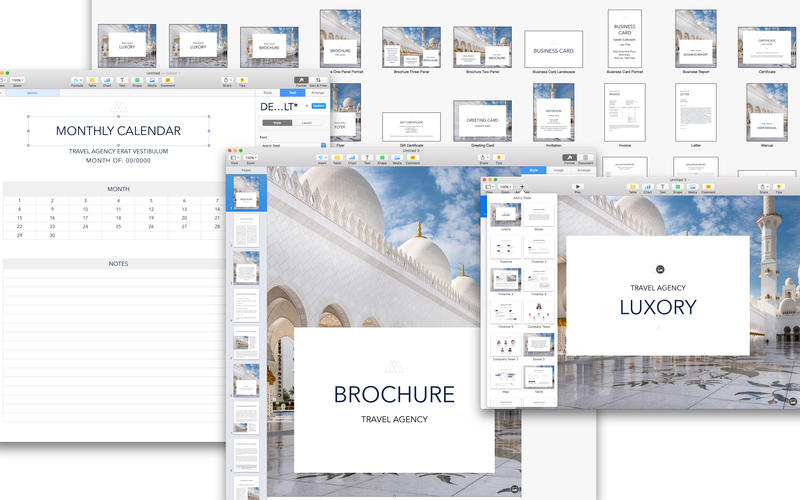Screen dimensions: 800x500
Task: Insert Chart in the Numbers calendar window
Action: click(x=107, y=81)
